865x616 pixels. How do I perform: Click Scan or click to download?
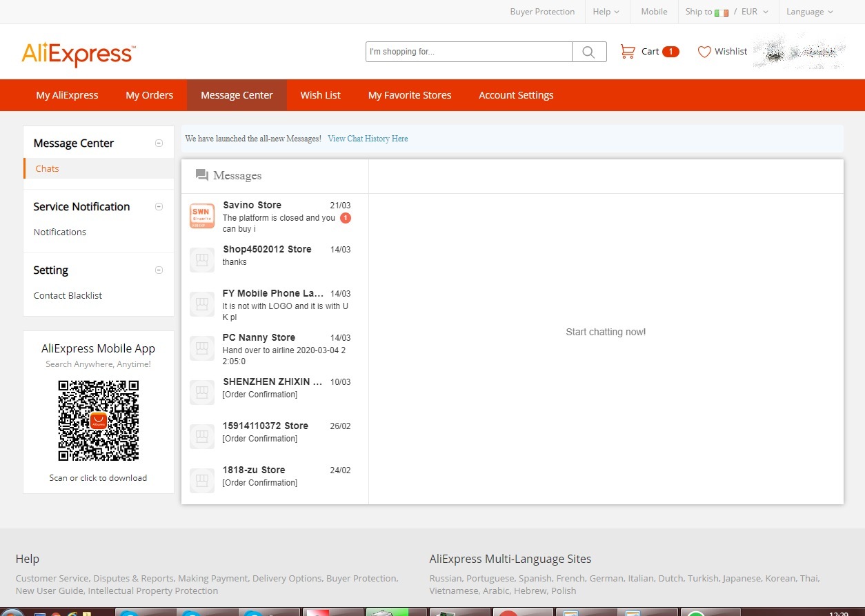98,477
